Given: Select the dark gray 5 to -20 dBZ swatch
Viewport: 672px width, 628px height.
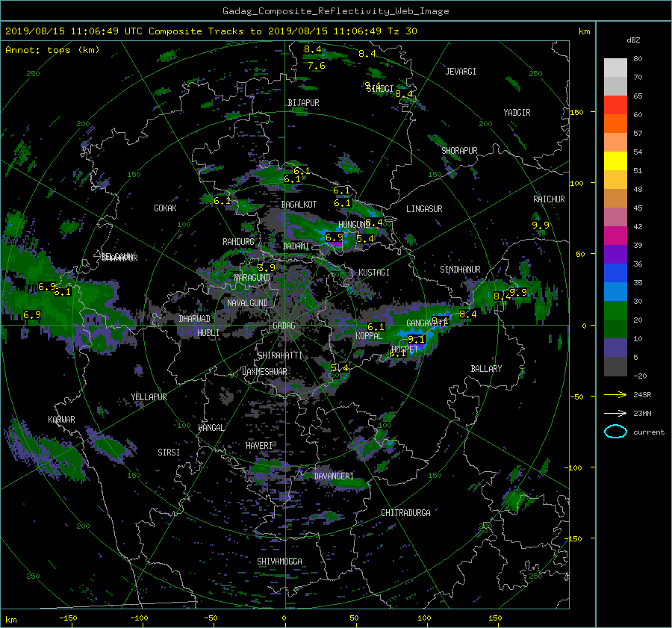Looking at the screenshot, I should 615,367.
